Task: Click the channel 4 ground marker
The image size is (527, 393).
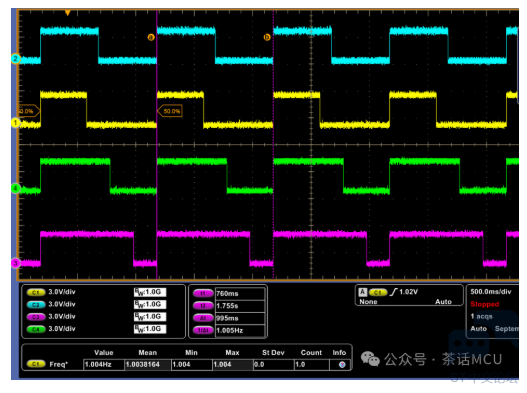Action: click(15, 188)
